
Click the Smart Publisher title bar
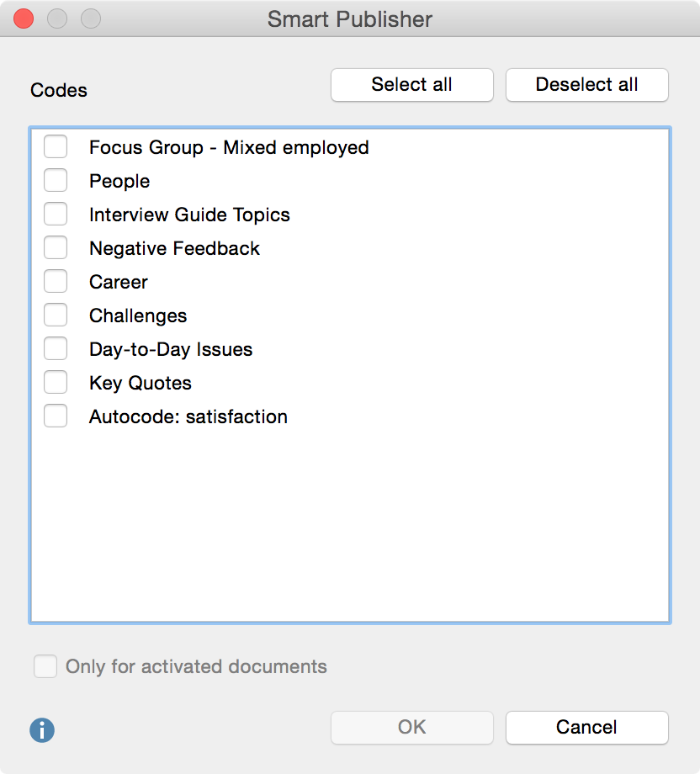coord(350,19)
